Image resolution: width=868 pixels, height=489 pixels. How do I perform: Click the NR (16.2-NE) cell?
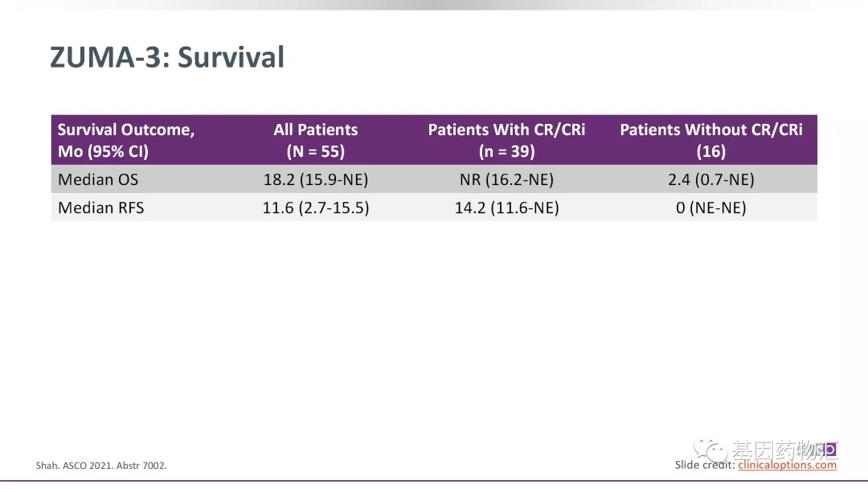click(x=506, y=180)
